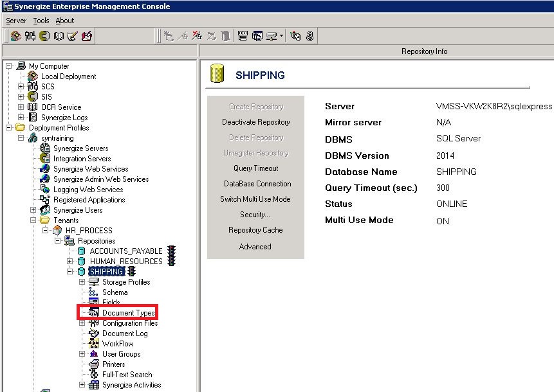Select the WorkFlow diagram icon in the tree

94,344
